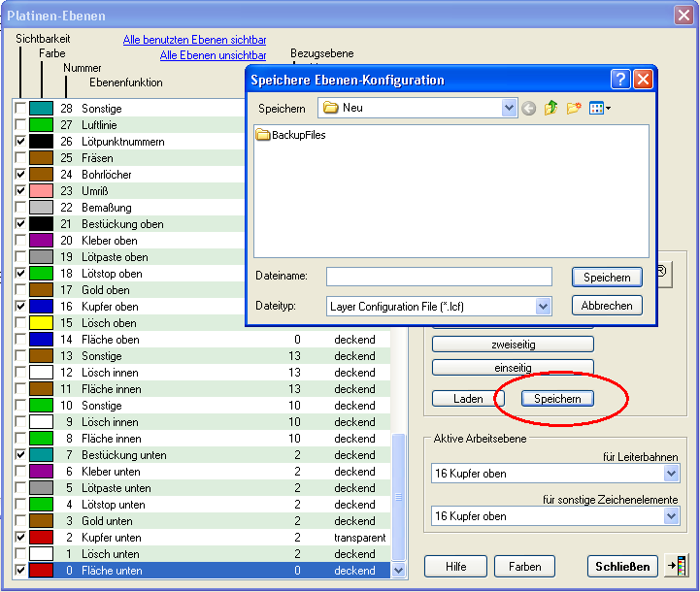
Task: Select the '5 Lötpaste unten' row
Action: [x=201, y=487]
